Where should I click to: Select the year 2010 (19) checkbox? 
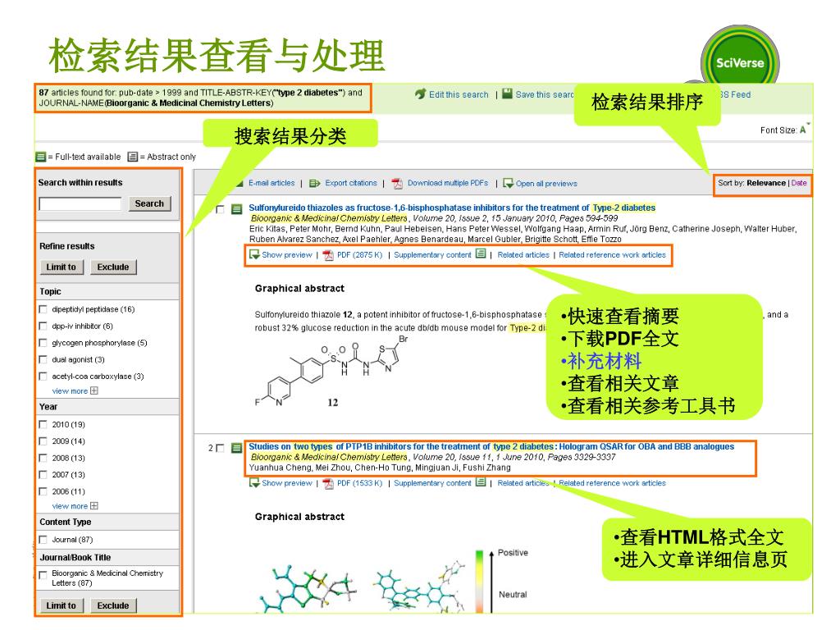(43, 424)
